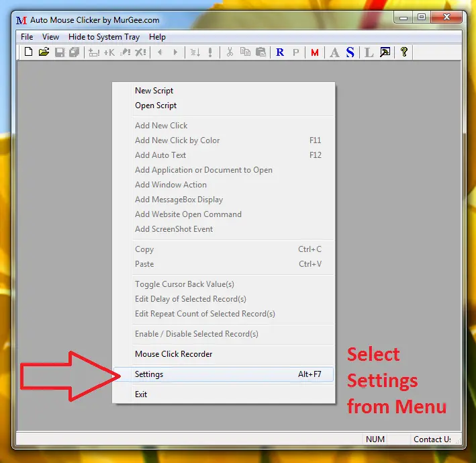Choose Copy in the context menu

(224, 249)
